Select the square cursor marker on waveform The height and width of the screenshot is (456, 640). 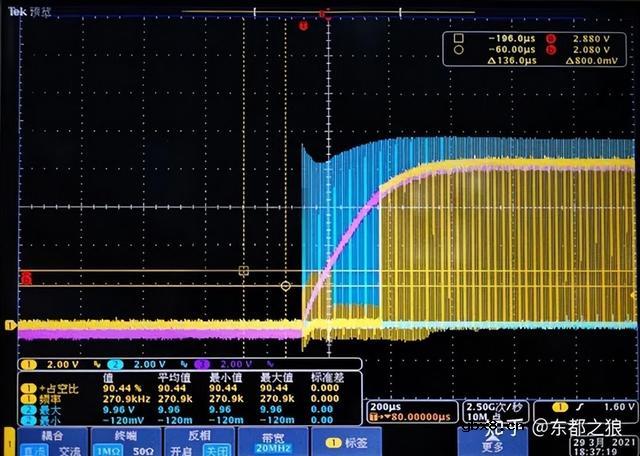click(x=243, y=271)
